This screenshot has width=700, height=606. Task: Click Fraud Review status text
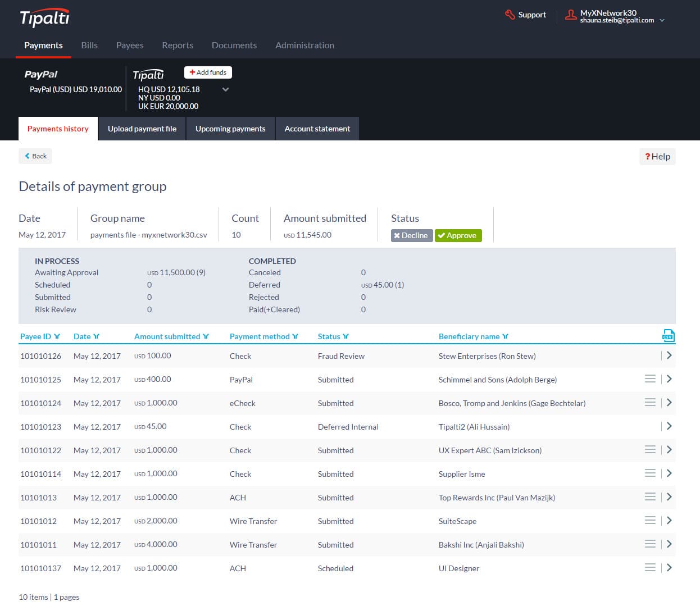341,356
